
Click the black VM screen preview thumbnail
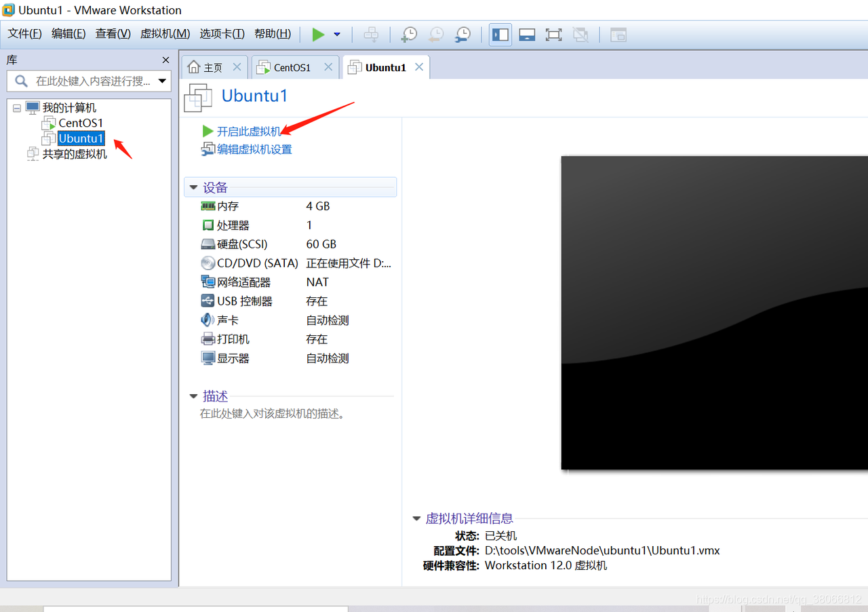(x=714, y=312)
